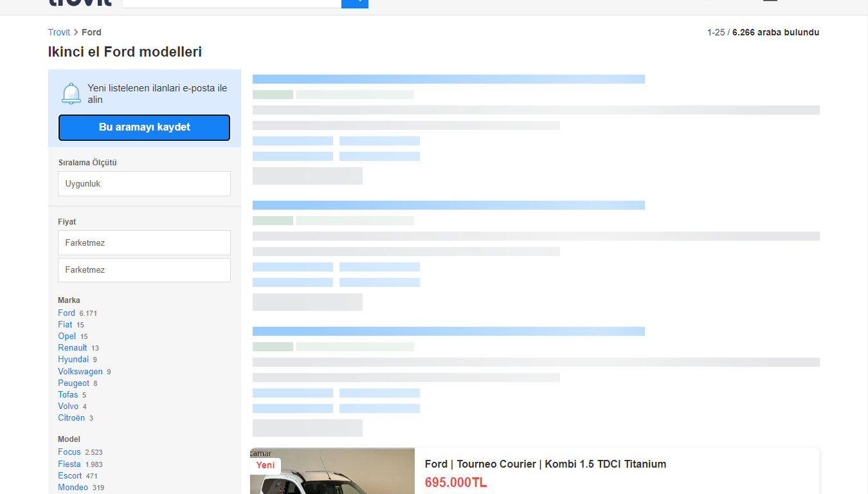Open the Uygunluk sorting dropdown

click(x=144, y=183)
